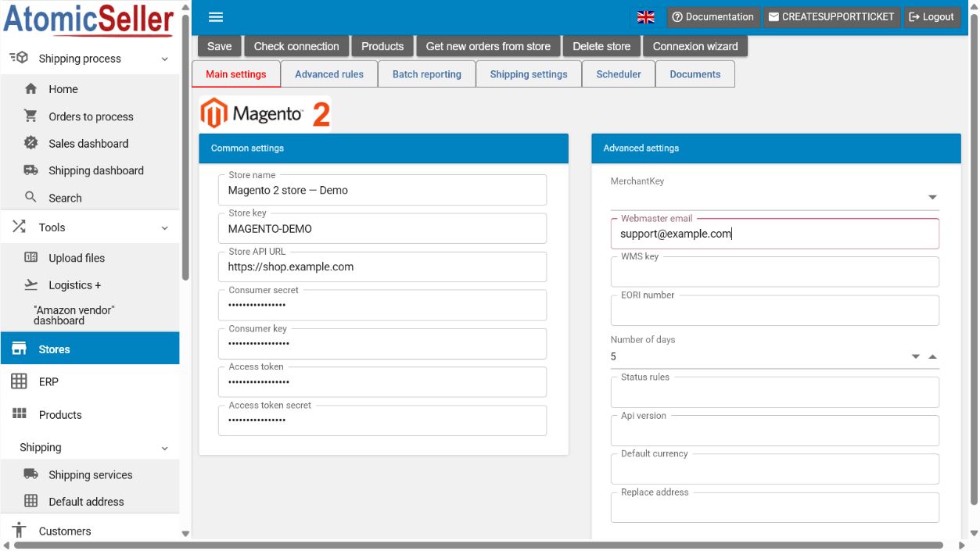Focus the Replace address field
The image size is (980, 551).
click(775, 507)
